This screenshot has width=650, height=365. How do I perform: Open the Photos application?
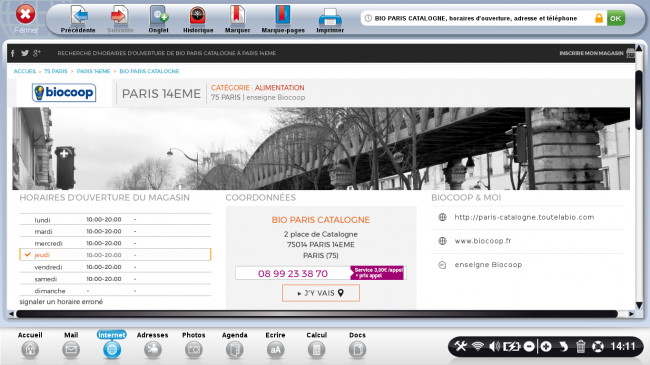pyautogui.click(x=194, y=345)
